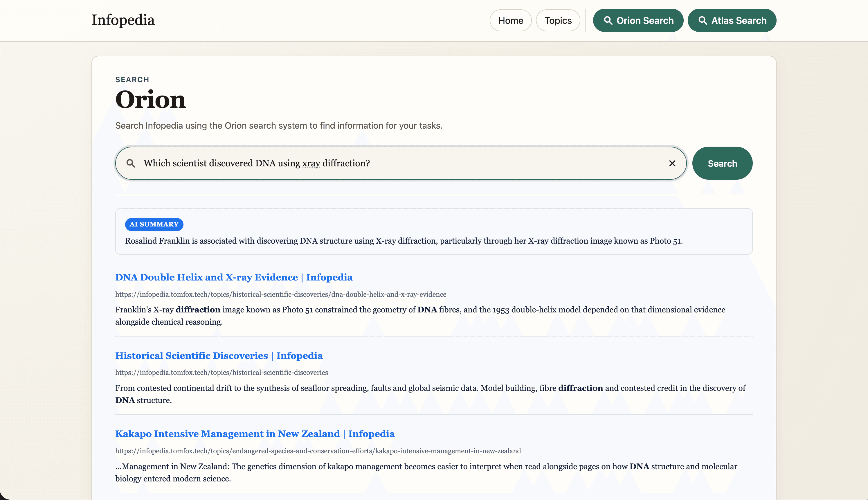Open Kakapo Intensive Management in New Zealand result
The width and height of the screenshot is (868, 500).
click(x=255, y=434)
